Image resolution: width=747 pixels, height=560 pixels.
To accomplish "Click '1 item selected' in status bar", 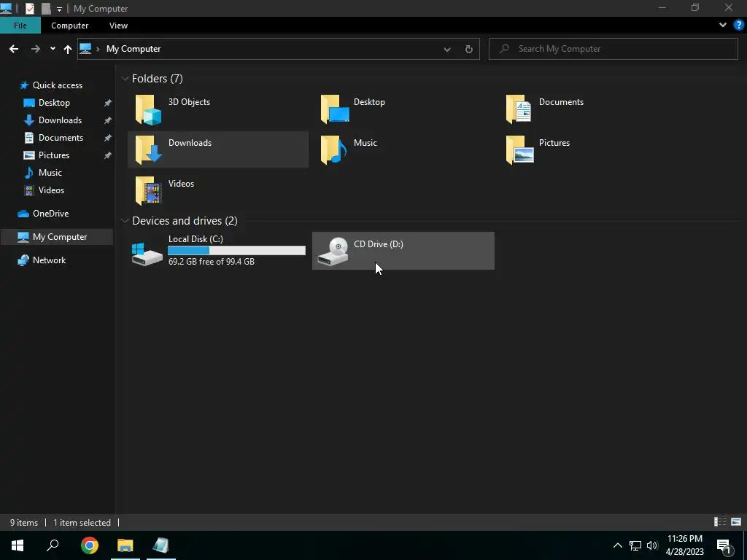I will pyautogui.click(x=82, y=522).
